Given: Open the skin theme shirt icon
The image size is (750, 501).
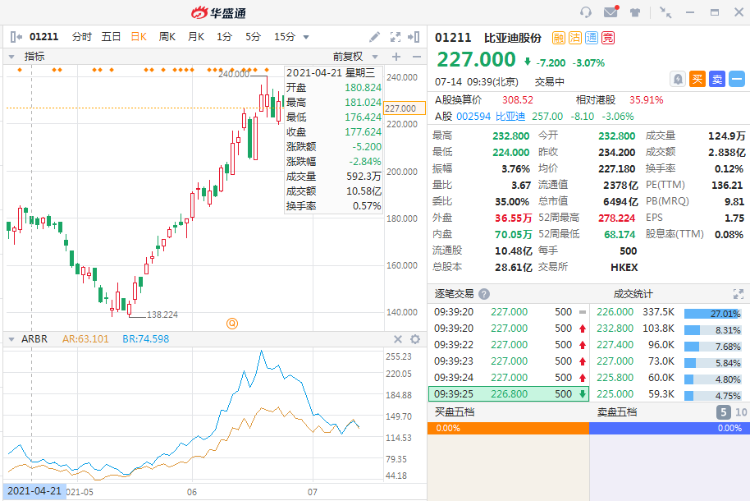Looking at the screenshot, I should click(636, 12).
